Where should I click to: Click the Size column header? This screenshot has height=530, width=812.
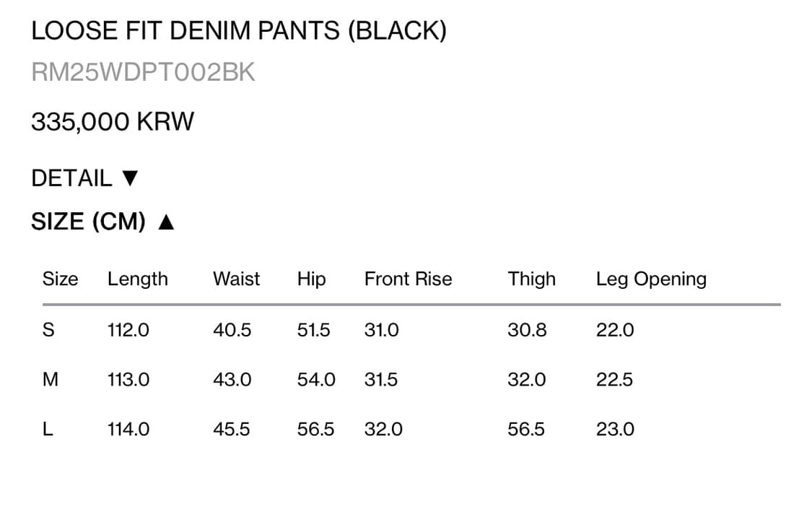[x=60, y=279]
